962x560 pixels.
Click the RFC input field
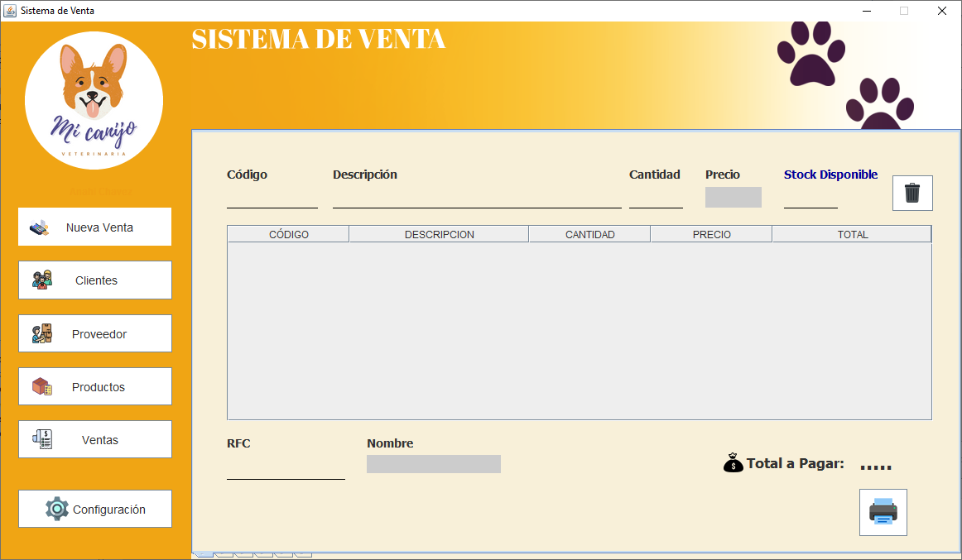click(x=285, y=471)
